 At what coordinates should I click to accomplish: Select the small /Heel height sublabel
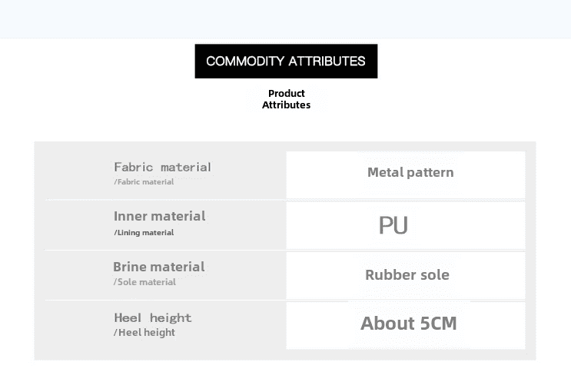click(x=144, y=333)
